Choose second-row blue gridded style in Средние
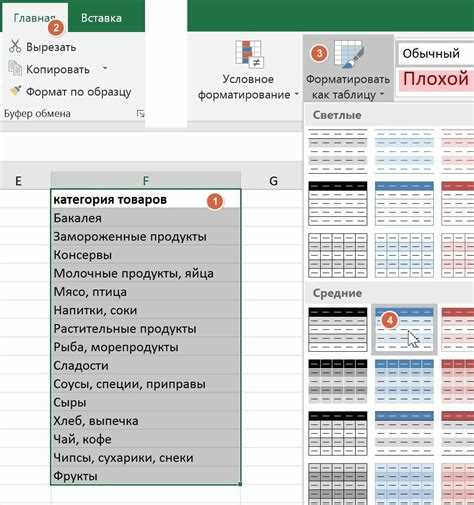The height and width of the screenshot is (505, 474). coord(404,381)
